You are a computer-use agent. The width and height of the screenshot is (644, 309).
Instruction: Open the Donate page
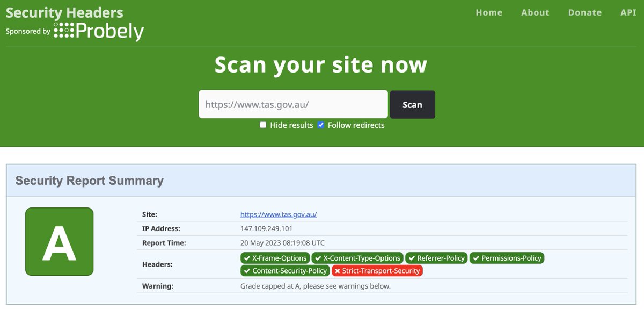point(585,12)
